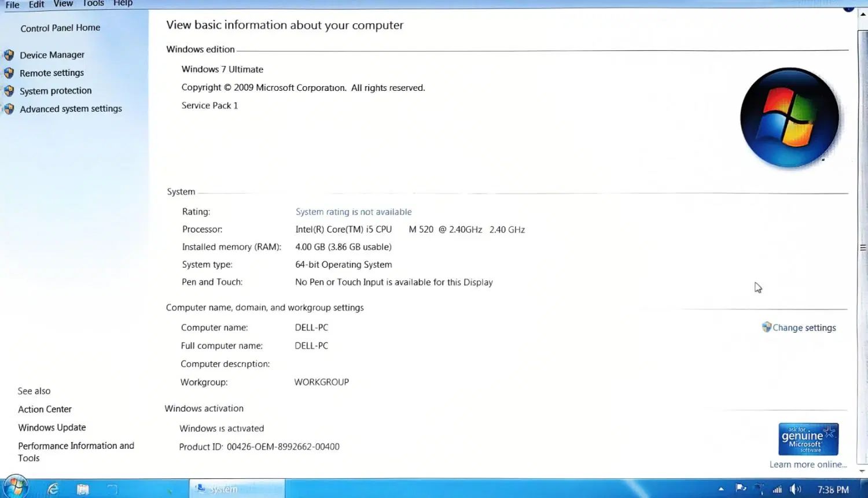The height and width of the screenshot is (498, 868).
Task: Open Learn more online link
Action: click(808, 464)
